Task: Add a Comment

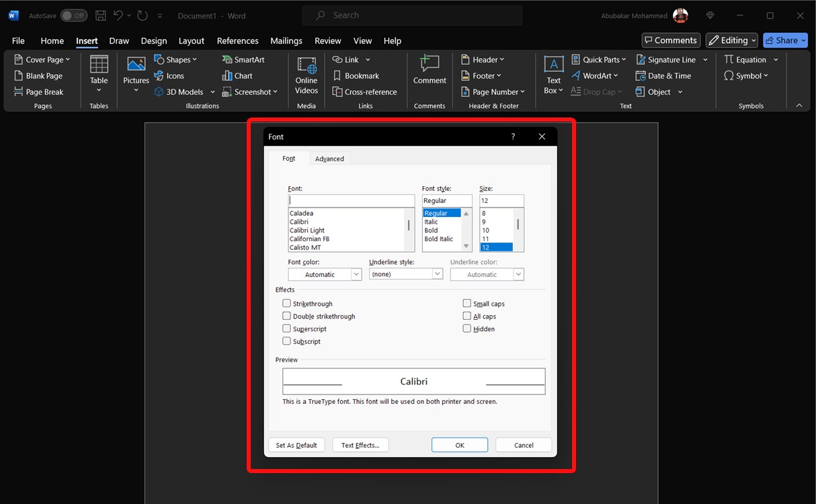Action: tap(430, 71)
